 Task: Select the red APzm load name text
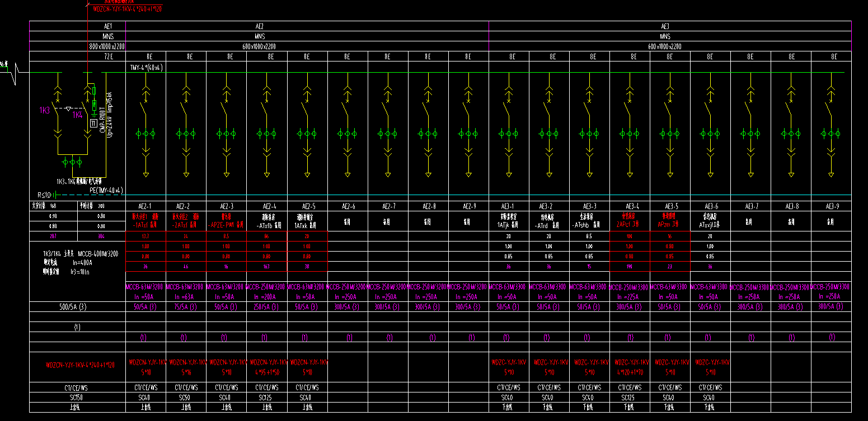[x=664, y=225]
